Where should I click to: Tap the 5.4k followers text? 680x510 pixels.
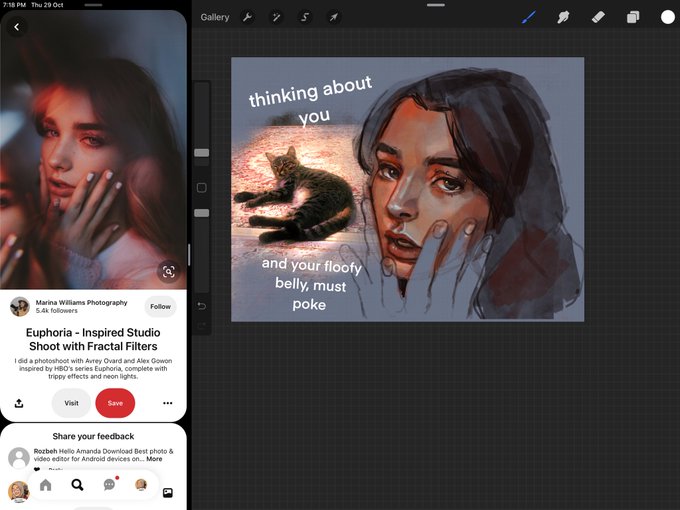(57, 311)
